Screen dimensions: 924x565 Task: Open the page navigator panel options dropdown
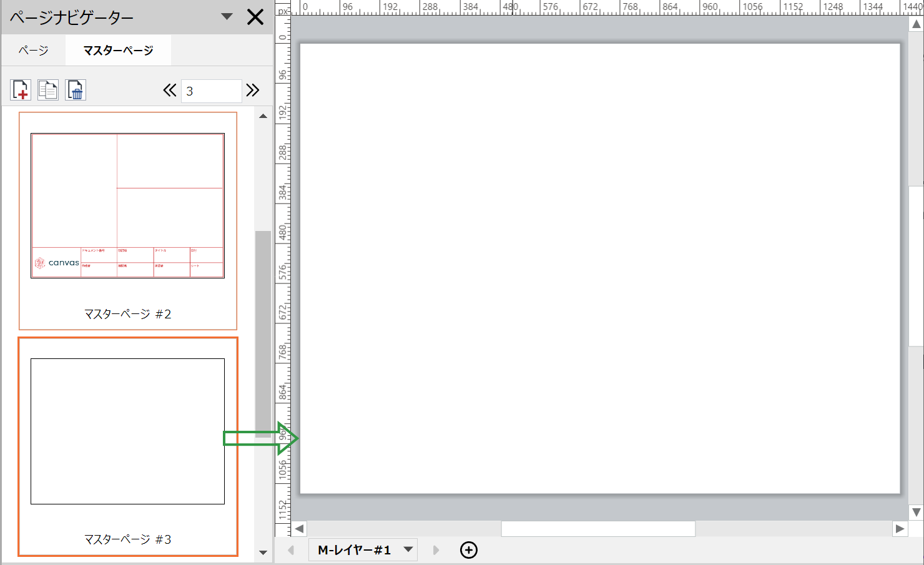[227, 17]
